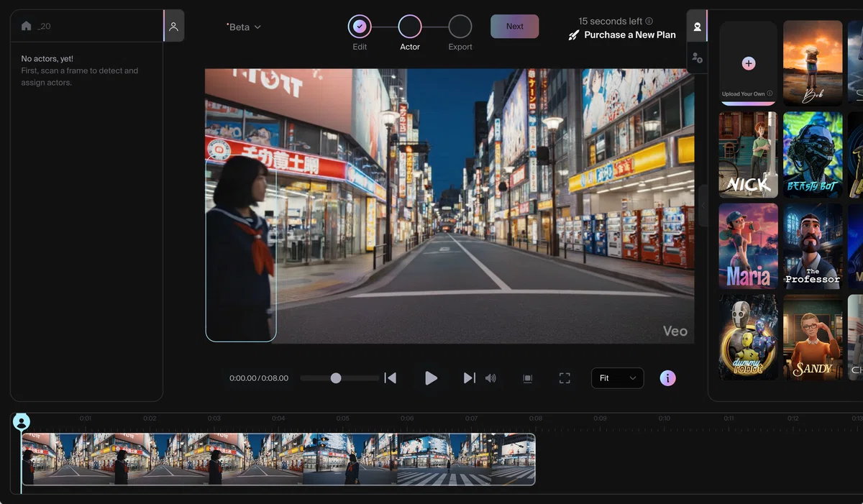Image resolution: width=863 pixels, height=504 pixels.
Task: Collapse the side panel with chevron handle
Action: coord(703,206)
